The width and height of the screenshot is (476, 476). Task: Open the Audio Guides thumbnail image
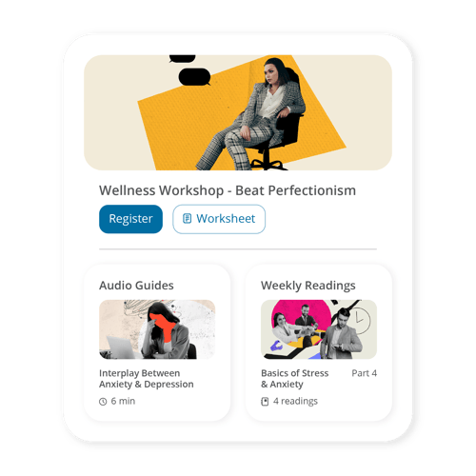(x=157, y=329)
